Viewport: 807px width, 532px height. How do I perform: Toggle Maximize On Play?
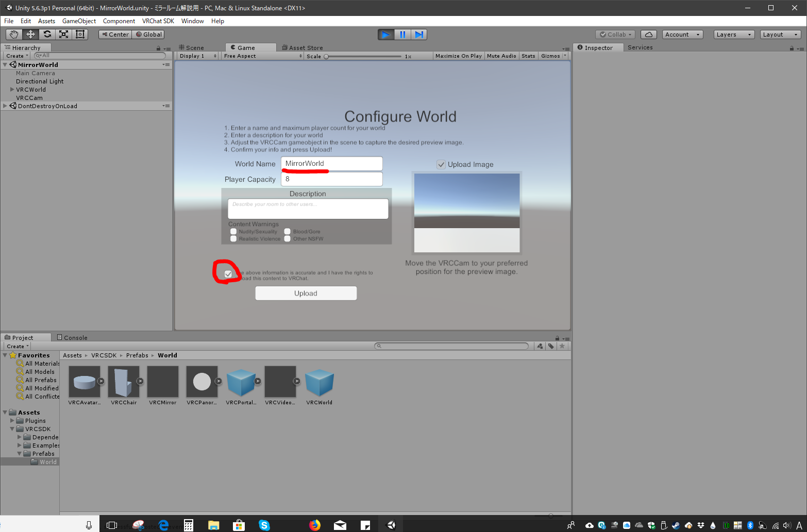458,56
